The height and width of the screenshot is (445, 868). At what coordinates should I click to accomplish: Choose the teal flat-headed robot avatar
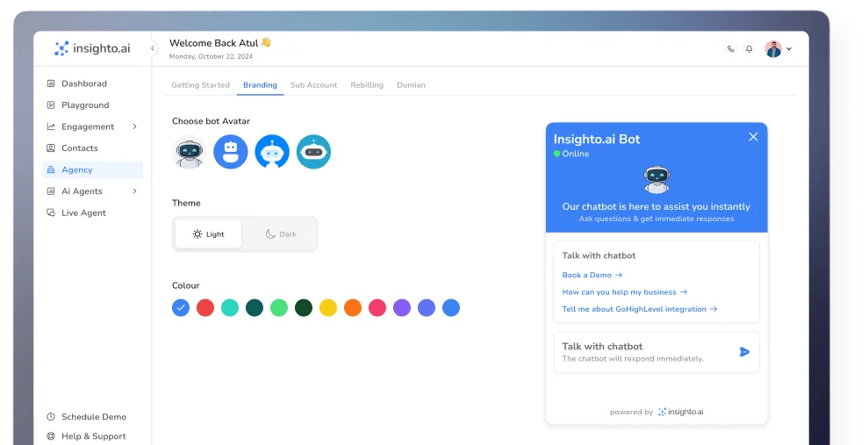pyautogui.click(x=314, y=152)
